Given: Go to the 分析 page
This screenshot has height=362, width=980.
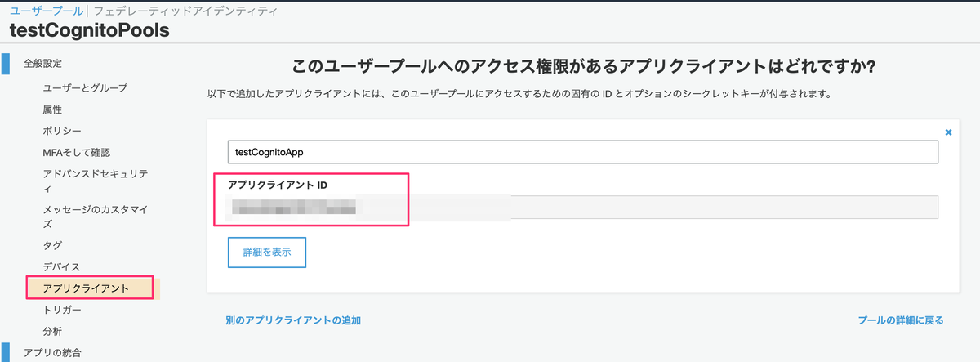Looking at the screenshot, I should [52, 331].
